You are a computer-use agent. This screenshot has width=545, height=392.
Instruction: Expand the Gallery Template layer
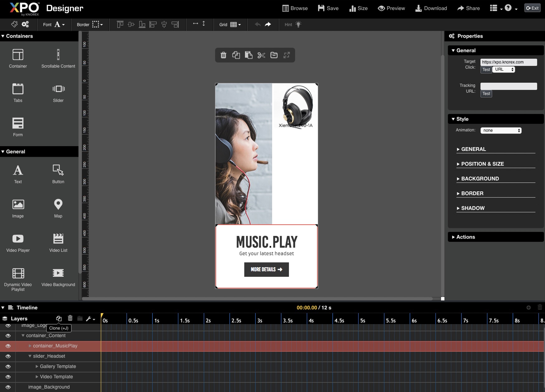coord(37,366)
